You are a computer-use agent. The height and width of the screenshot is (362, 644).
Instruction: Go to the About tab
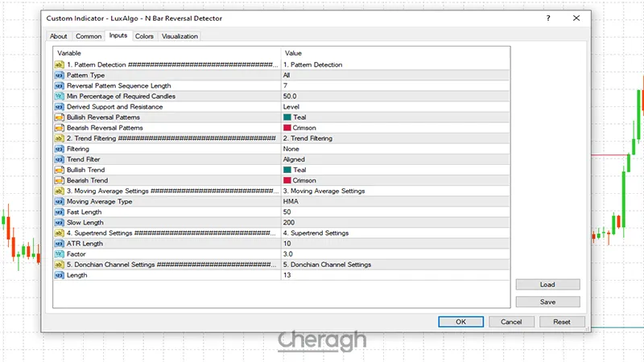point(59,36)
